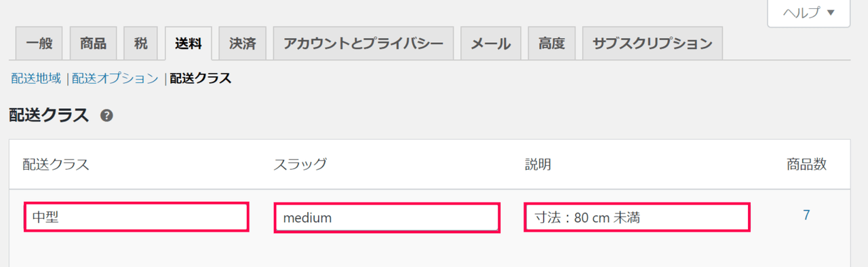Screen dimensions: 868x267
Task: Select the 税 tab
Action: coord(140,44)
